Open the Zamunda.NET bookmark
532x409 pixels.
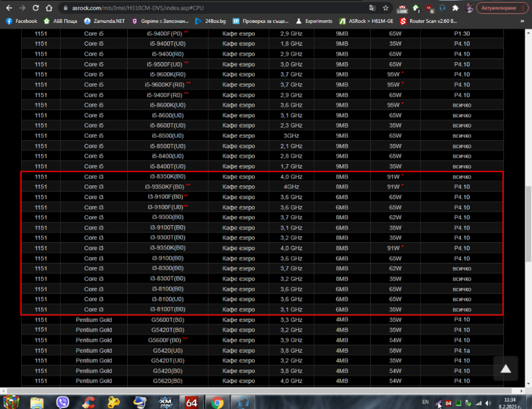point(105,21)
